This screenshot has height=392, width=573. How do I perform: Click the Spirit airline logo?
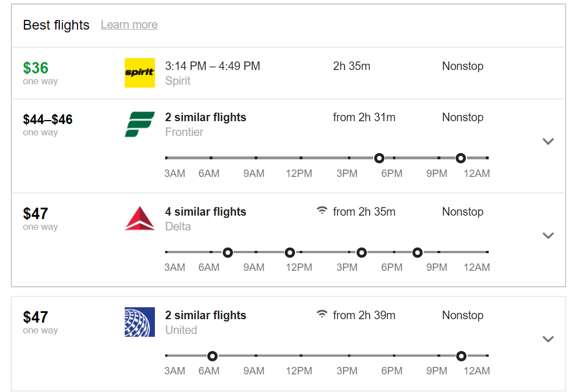pyautogui.click(x=140, y=73)
